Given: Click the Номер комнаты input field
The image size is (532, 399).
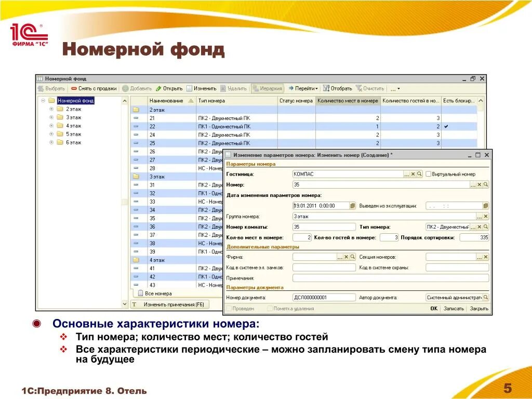Looking at the screenshot, I should tap(324, 227).
